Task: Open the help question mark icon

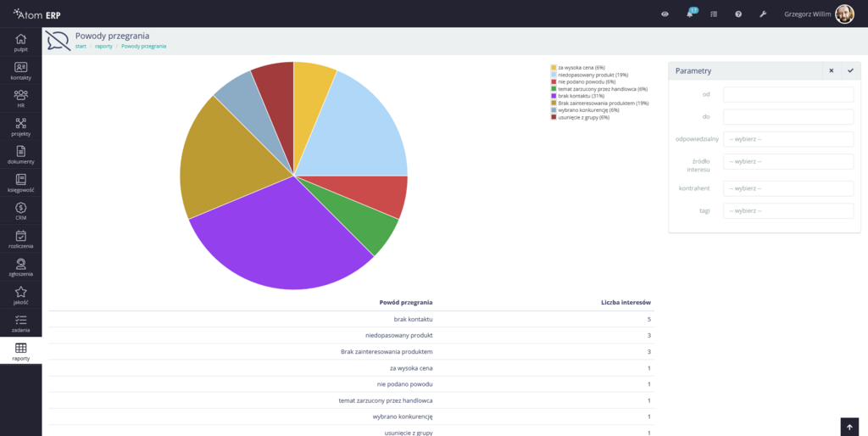Action: pos(738,14)
